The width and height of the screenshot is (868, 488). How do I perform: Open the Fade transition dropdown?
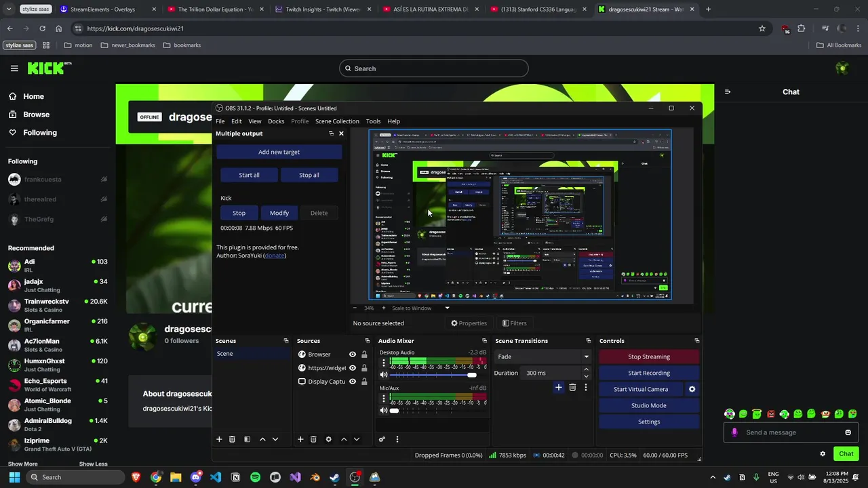(x=543, y=357)
